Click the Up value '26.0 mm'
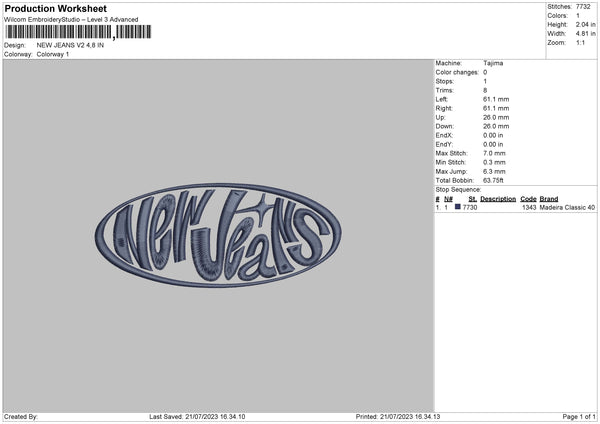Image resolution: width=600 pixels, height=424 pixels. [496, 117]
